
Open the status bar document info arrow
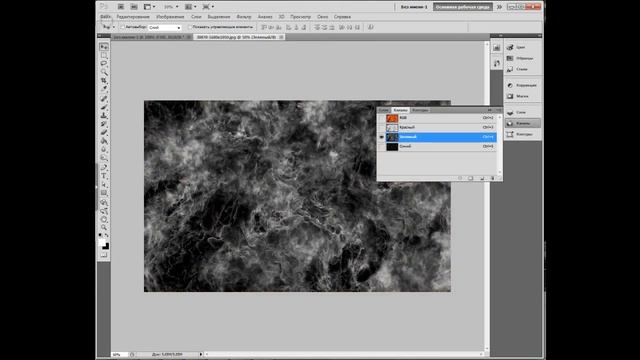coord(201,354)
